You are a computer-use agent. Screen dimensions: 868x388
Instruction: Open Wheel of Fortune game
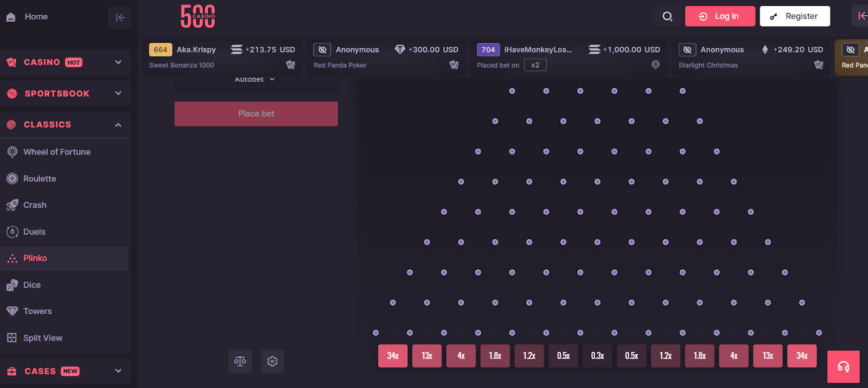[x=56, y=152]
